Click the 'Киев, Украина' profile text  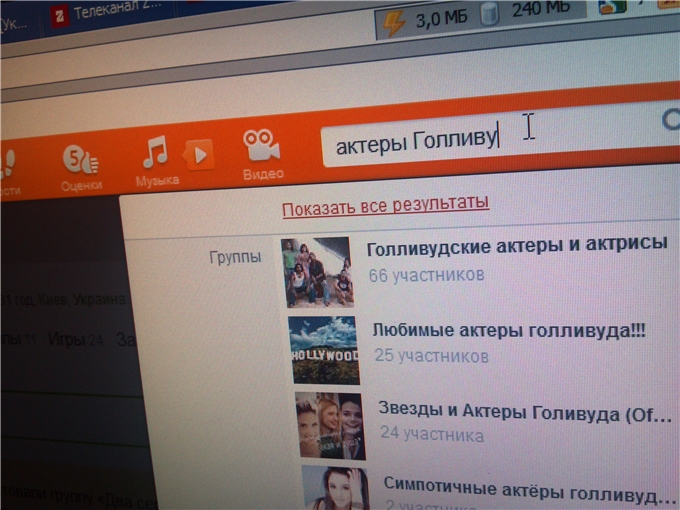82,299
